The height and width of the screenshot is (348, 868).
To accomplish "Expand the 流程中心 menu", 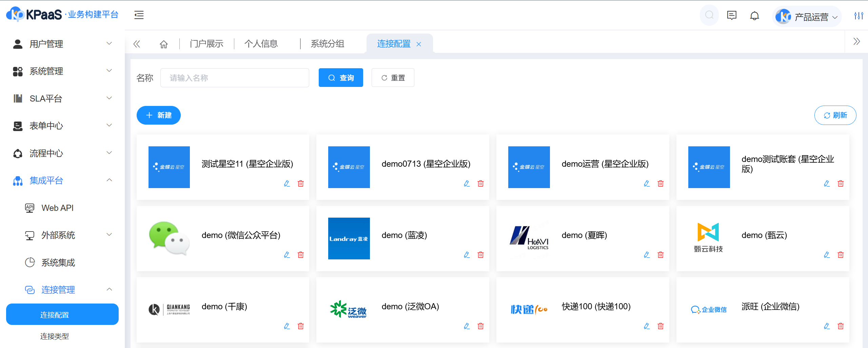I will 62,153.
